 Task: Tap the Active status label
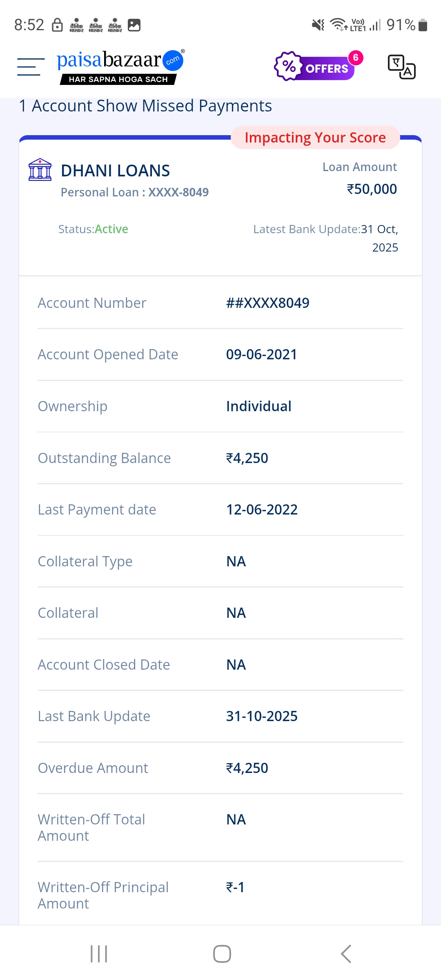[111, 229]
